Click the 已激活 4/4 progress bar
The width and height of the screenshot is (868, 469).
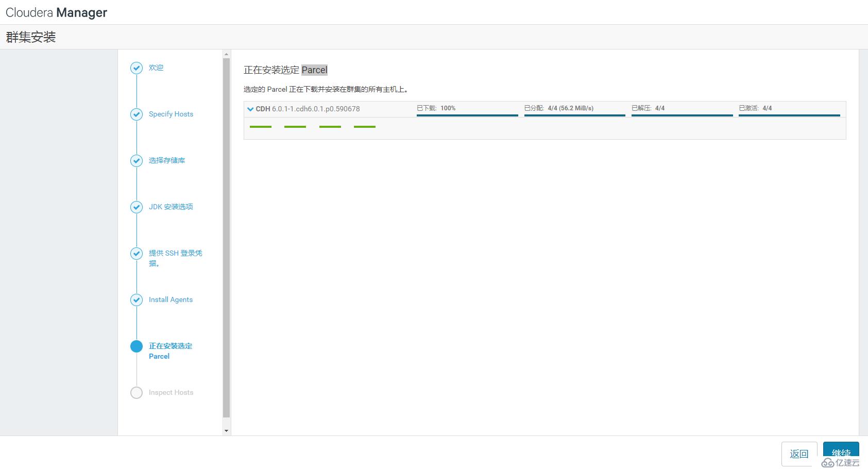tap(789, 115)
